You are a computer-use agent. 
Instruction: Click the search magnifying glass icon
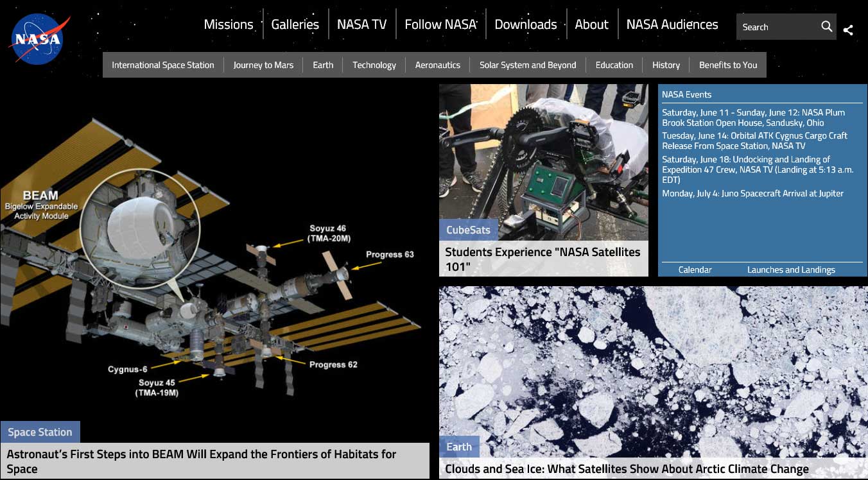tap(826, 27)
